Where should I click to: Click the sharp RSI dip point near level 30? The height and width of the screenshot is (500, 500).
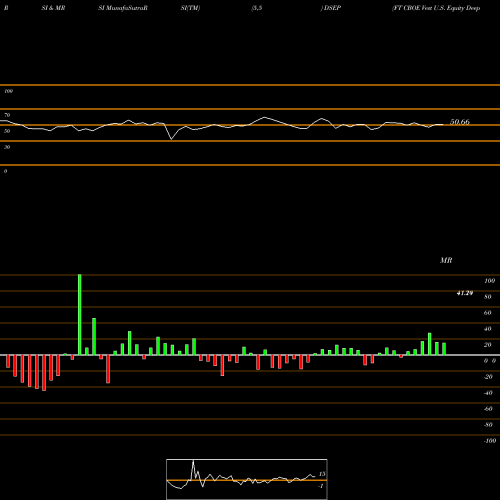[x=171, y=139]
